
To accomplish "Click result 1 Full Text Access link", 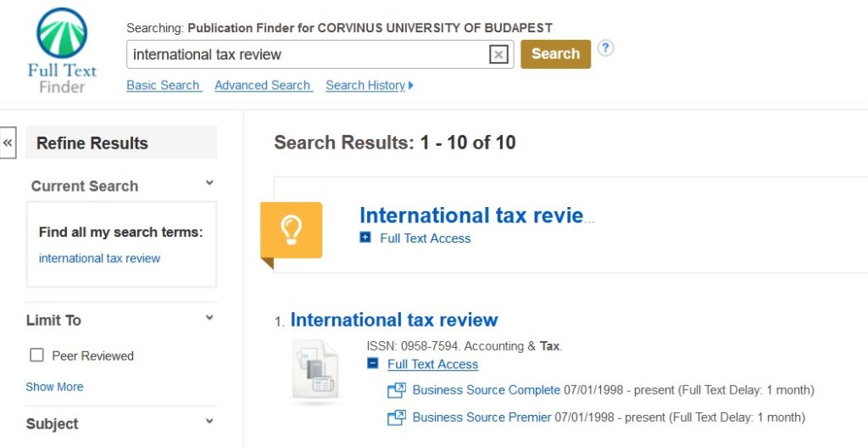I will point(433,364).
